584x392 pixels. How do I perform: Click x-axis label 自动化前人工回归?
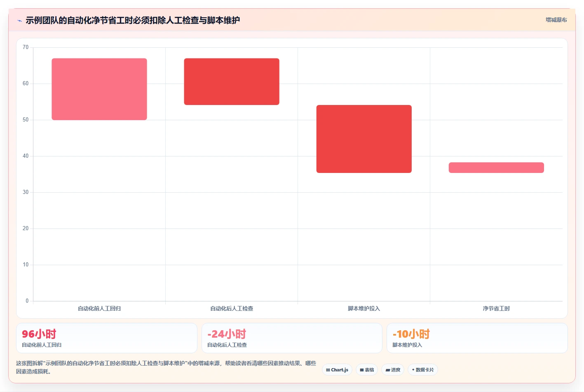pyautogui.click(x=99, y=308)
